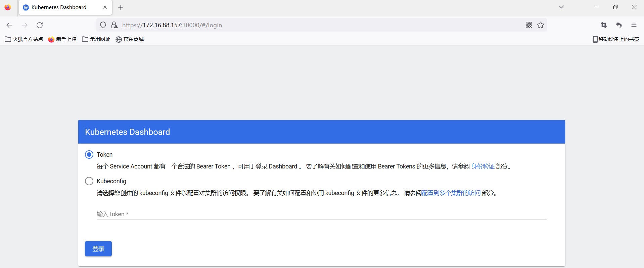Select the Kubernetes Dashboard browser tab
This screenshot has height=268, width=644.
click(65, 7)
